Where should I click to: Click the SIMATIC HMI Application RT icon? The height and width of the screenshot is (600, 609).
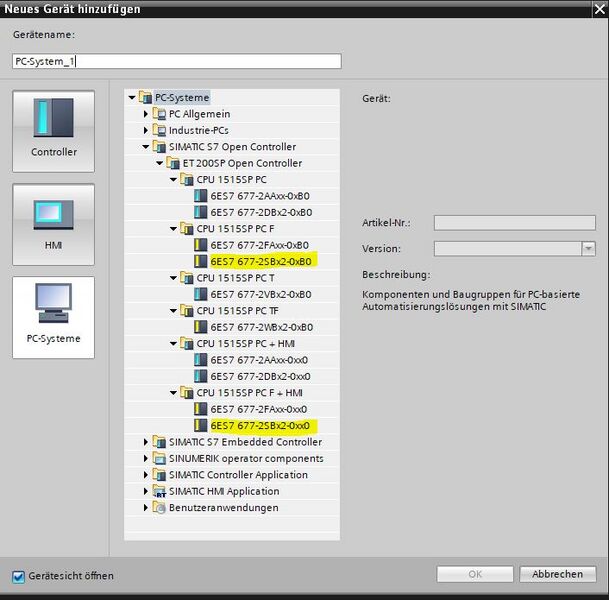(159, 491)
